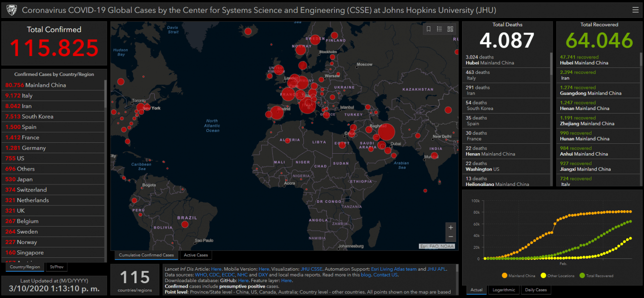Open the GitHub database 'Here' link

(x=243, y=281)
